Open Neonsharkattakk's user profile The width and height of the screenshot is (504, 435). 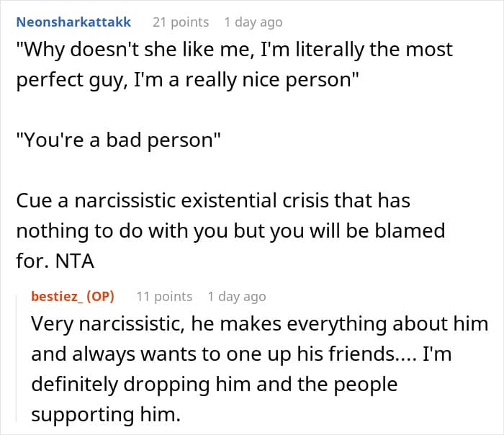point(73,22)
